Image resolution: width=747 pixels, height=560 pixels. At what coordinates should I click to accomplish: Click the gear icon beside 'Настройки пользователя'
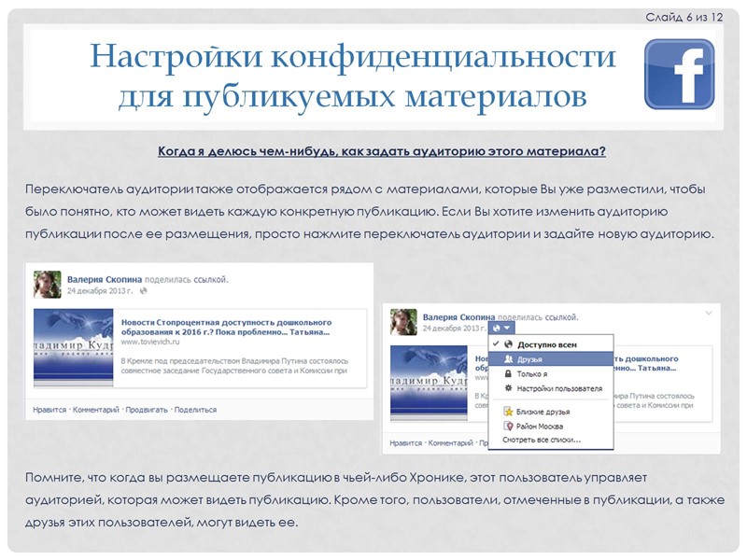point(508,388)
